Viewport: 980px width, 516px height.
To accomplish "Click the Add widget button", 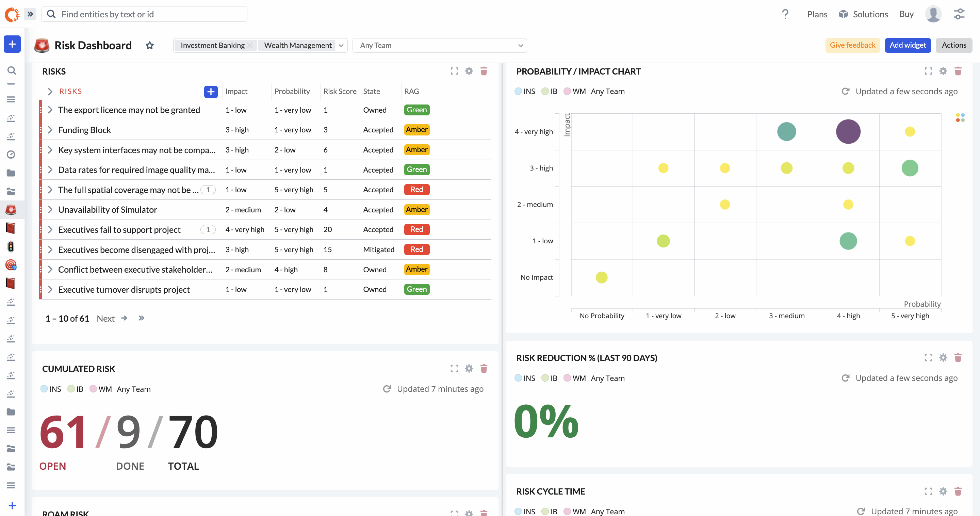I will (908, 45).
